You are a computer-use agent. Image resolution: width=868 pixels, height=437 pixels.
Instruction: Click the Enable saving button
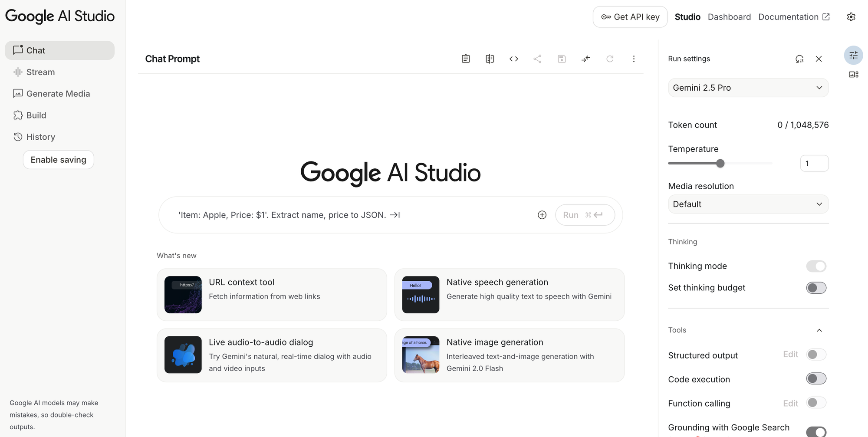coord(59,160)
